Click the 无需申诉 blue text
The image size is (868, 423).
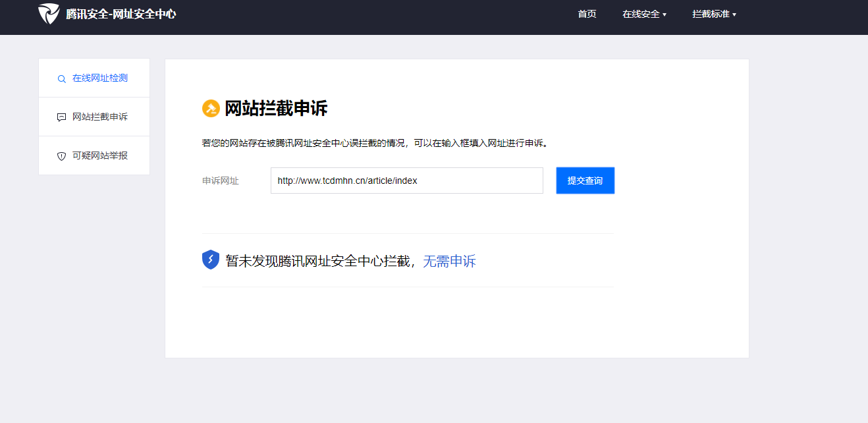pyautogui.click(x=449, y=261)
